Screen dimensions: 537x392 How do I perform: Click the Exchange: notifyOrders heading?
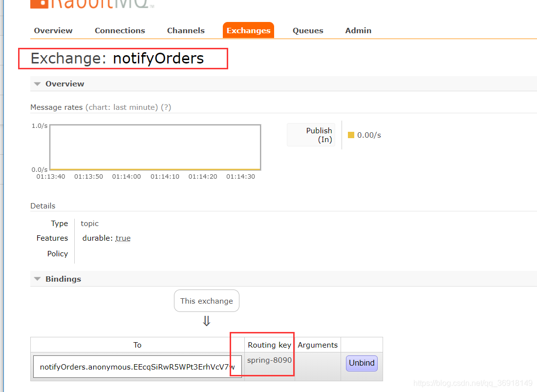[117, 59]
